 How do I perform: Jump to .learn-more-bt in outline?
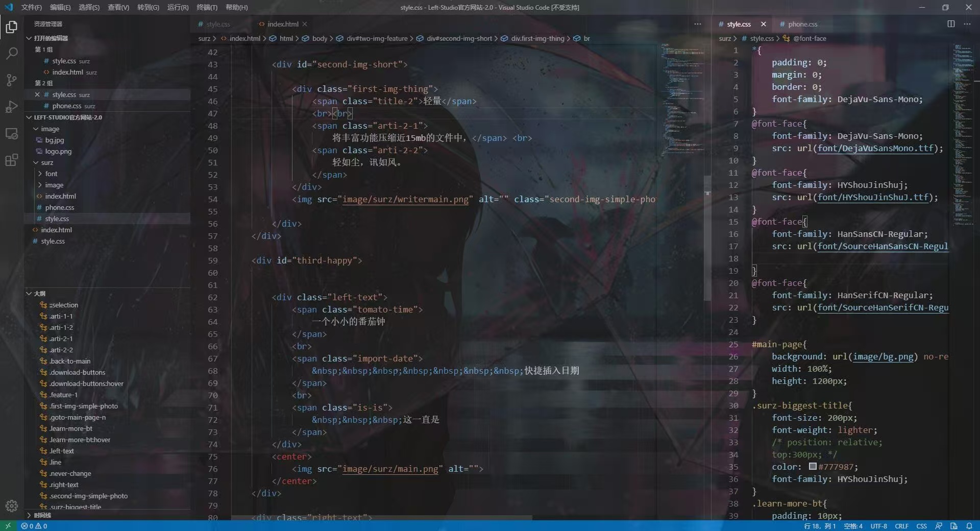[107, 428]
